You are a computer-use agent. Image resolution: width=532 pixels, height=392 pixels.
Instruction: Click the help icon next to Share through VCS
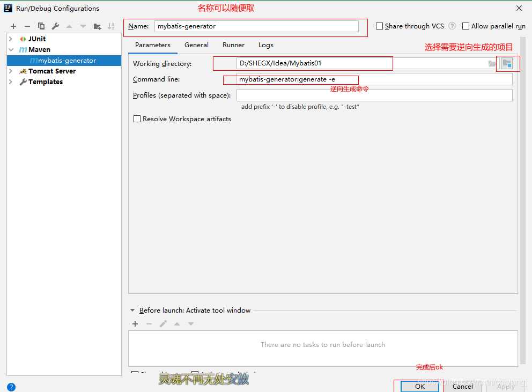(452, 26)
